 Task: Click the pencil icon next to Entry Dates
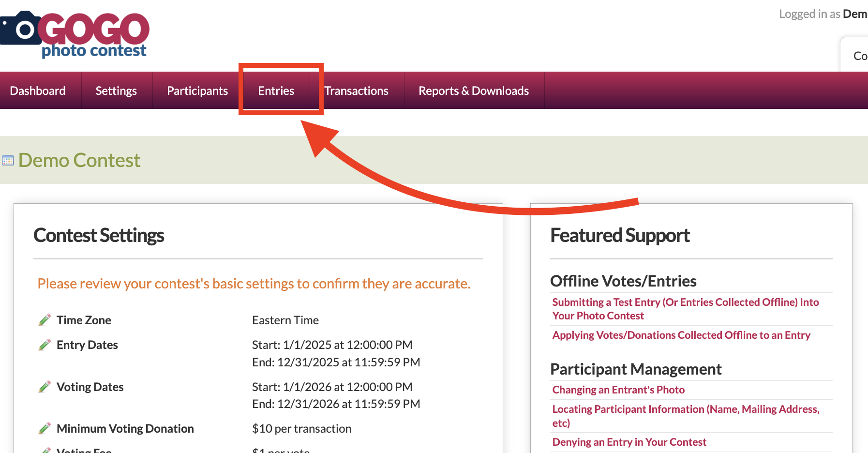45,345
